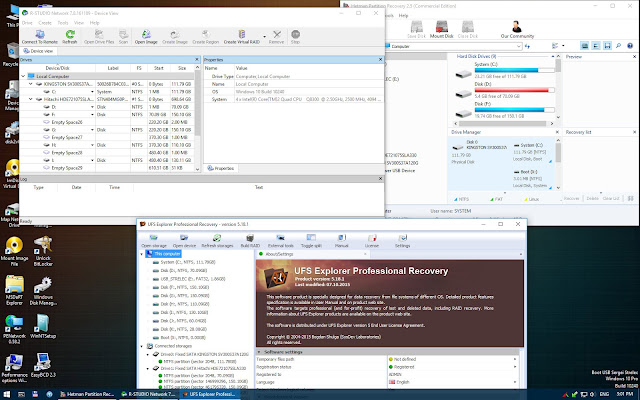Click the Stop icon in R-Studio toolbar

pyautogui.click(x=296, y=34)
